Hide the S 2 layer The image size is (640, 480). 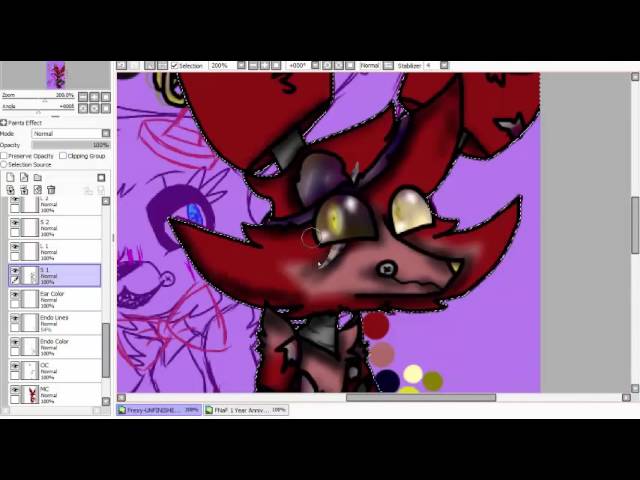point(15,223)
